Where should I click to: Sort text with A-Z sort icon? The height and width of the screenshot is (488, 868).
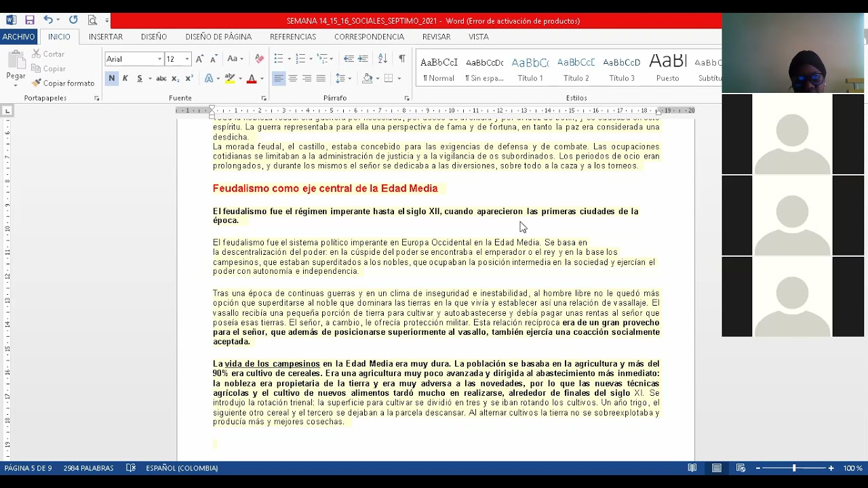point(382,59)
